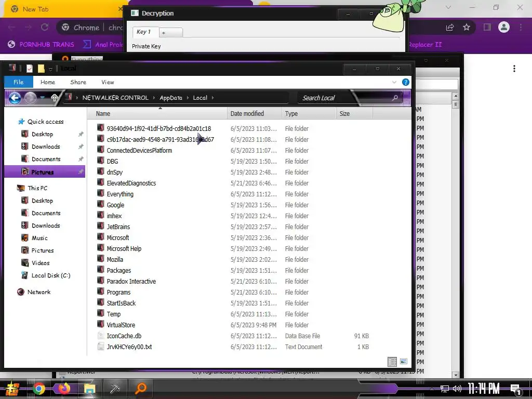Sort by the Name column header

tap(157, 114)
